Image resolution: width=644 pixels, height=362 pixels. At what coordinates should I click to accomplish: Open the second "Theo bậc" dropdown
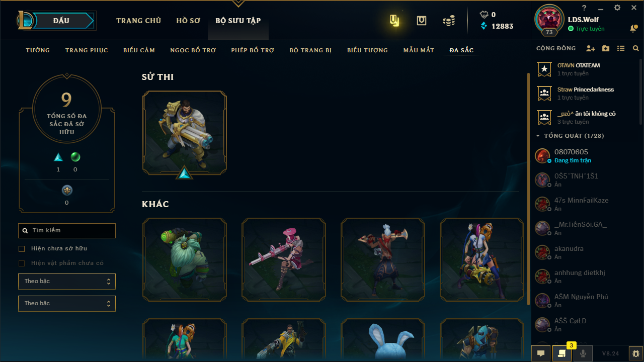(x=67, y=304)
